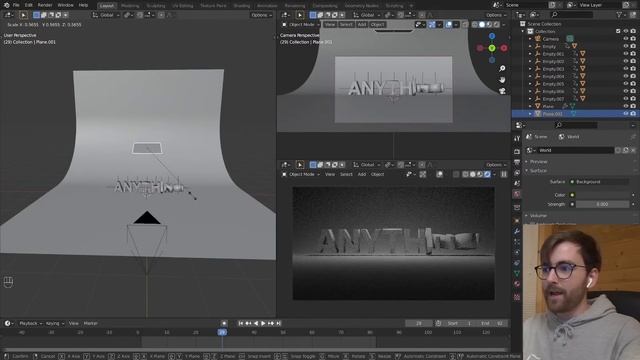Click the World datablock name field
The height and width of the screenshot is (360, 640).
(576, 150)
